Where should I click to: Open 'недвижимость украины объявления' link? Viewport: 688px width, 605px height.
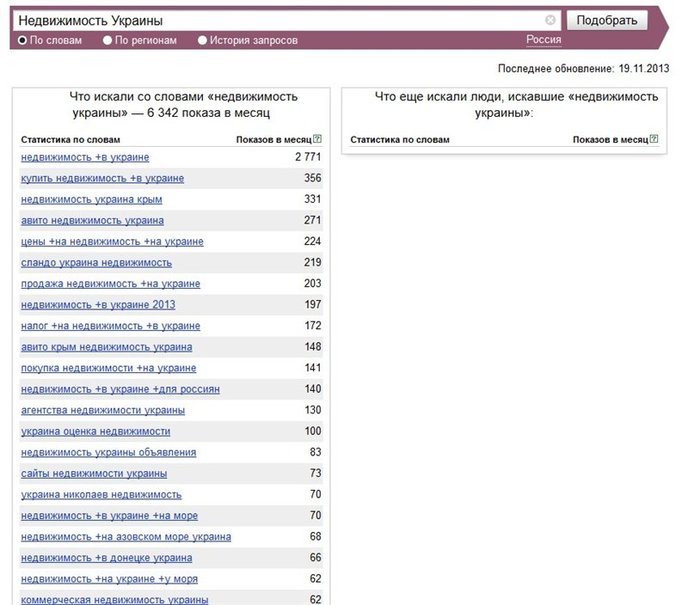108,452
